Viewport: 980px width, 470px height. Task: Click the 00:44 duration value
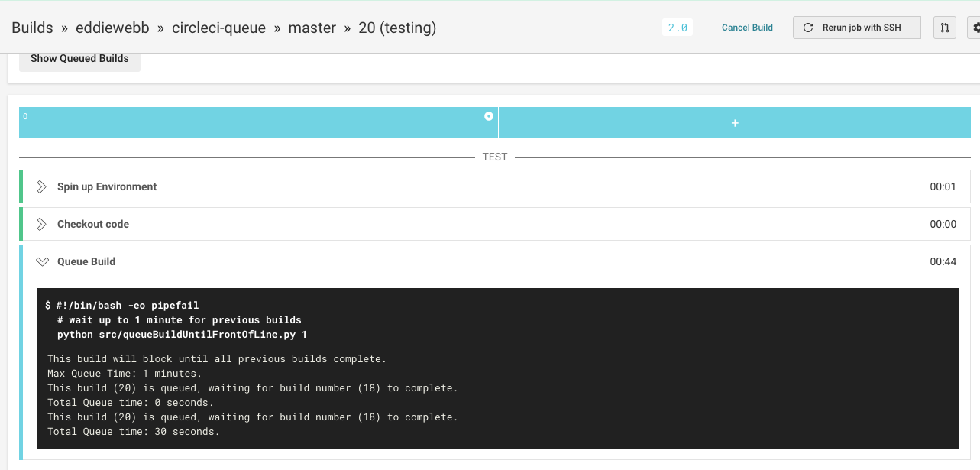943,261
